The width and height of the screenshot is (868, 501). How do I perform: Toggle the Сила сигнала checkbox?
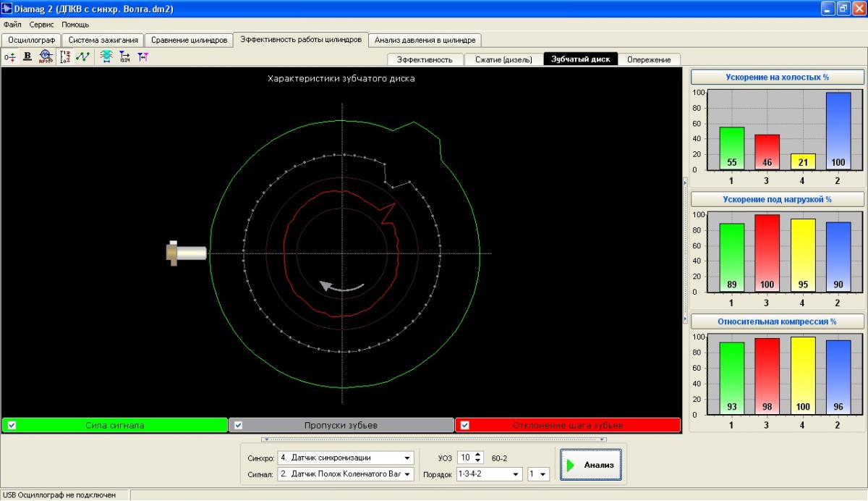point(12,425)
